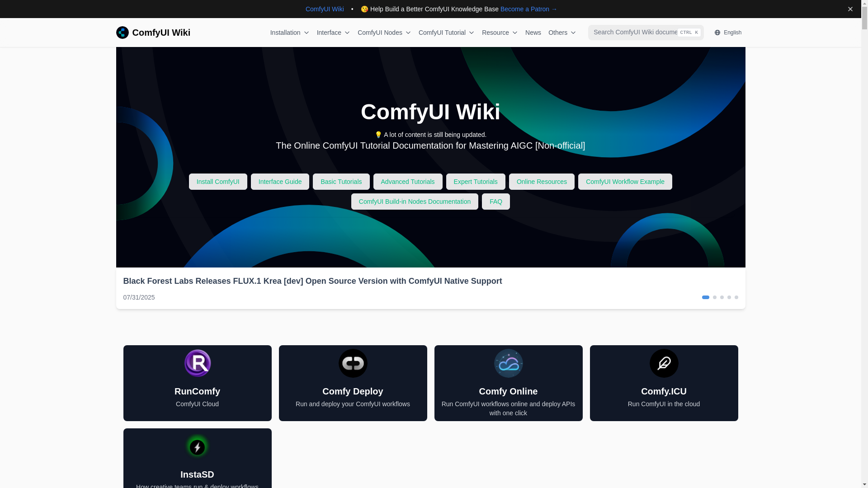Open the Comfy Online cloud icon
The width and height of the screenshot is (868, 488).
(508, 363)
